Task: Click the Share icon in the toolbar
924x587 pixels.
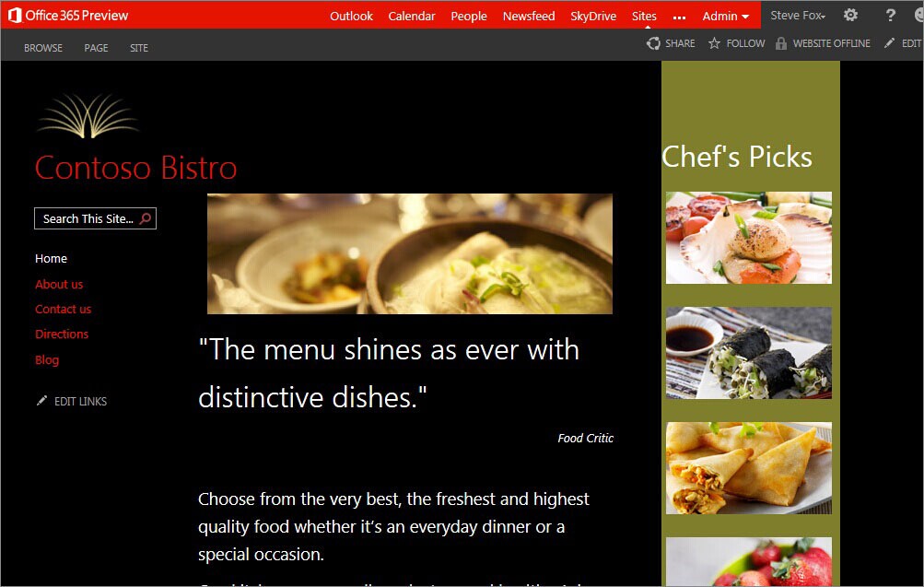Action: click(x=653, y=43)
